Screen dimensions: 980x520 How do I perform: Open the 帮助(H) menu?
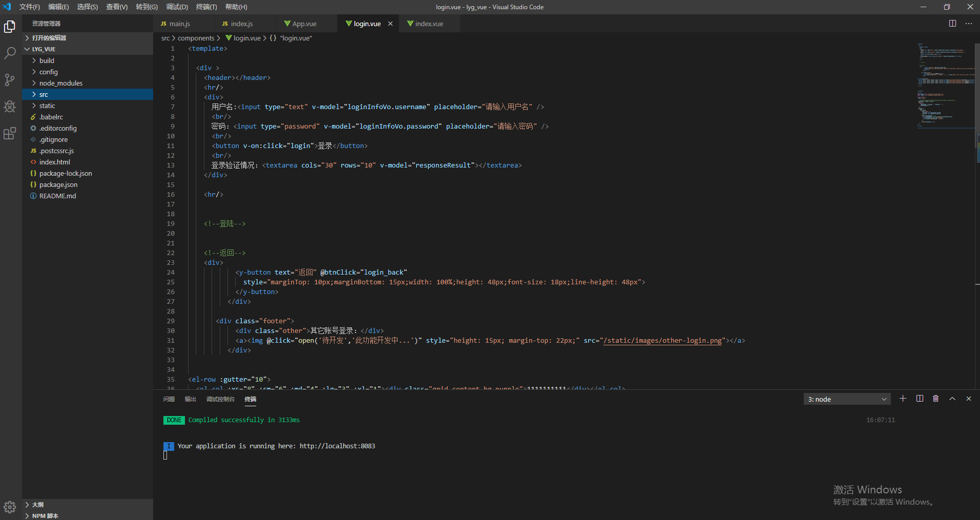click(x=236, y=7)
